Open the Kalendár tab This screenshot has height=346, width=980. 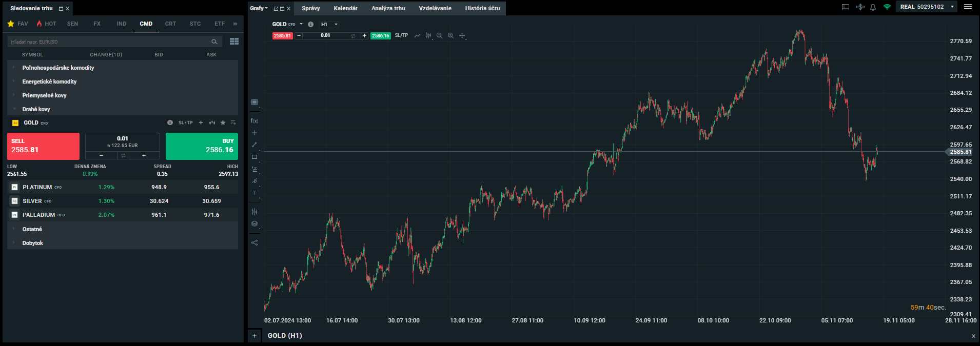pyautogui.click(x=345, y=8)
